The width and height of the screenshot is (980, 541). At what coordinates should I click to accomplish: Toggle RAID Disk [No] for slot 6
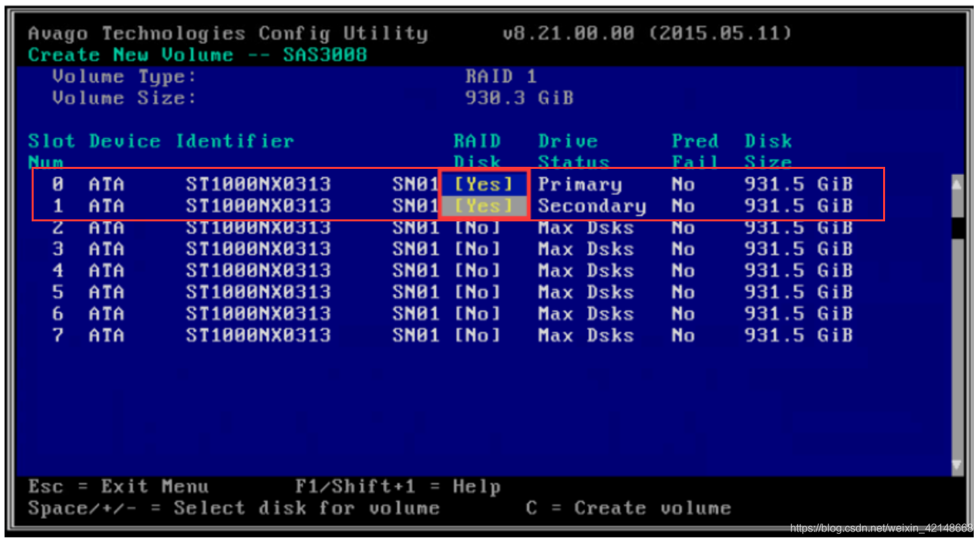point(477,314)
